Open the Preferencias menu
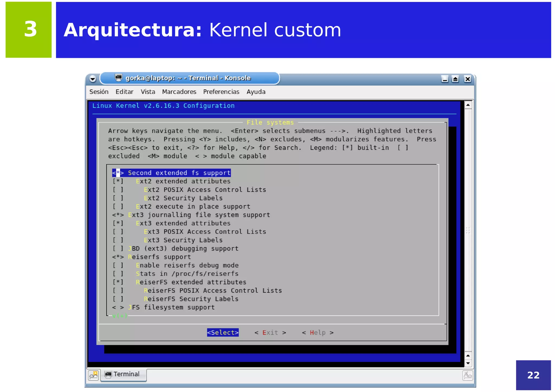This screenshot has width=555, height=392. click(x=221, y=92)
